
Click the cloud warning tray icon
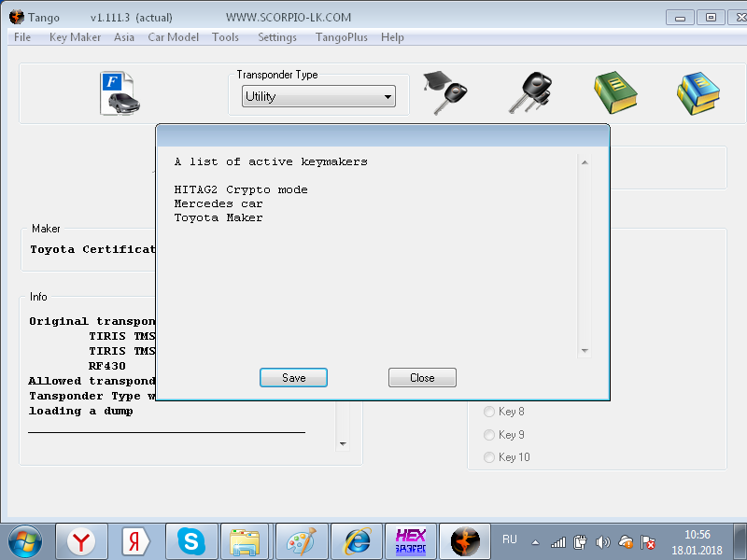pos(626,542)
